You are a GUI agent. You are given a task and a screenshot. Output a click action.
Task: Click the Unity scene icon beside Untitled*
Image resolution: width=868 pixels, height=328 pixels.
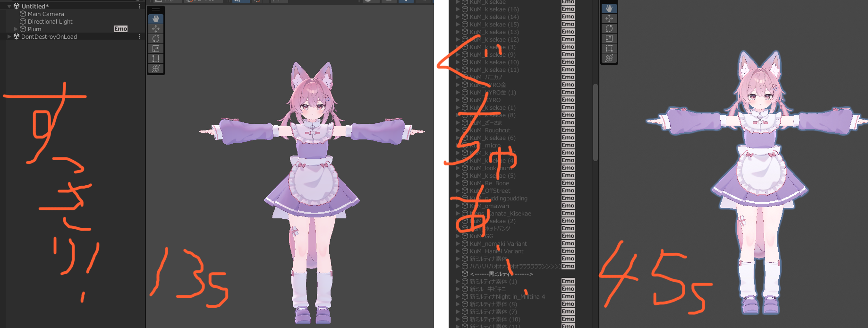pyautogui.click(x=17, y=6)
